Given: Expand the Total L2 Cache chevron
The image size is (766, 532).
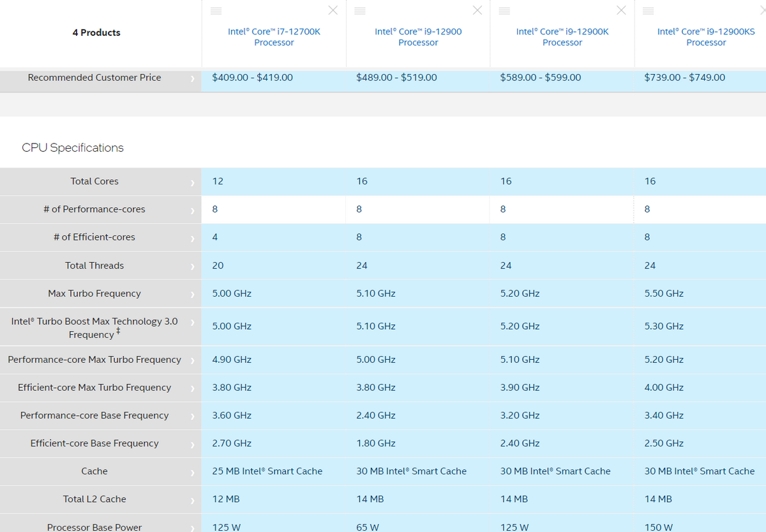Looking at the screenshot, I should [x=192, y=501].
